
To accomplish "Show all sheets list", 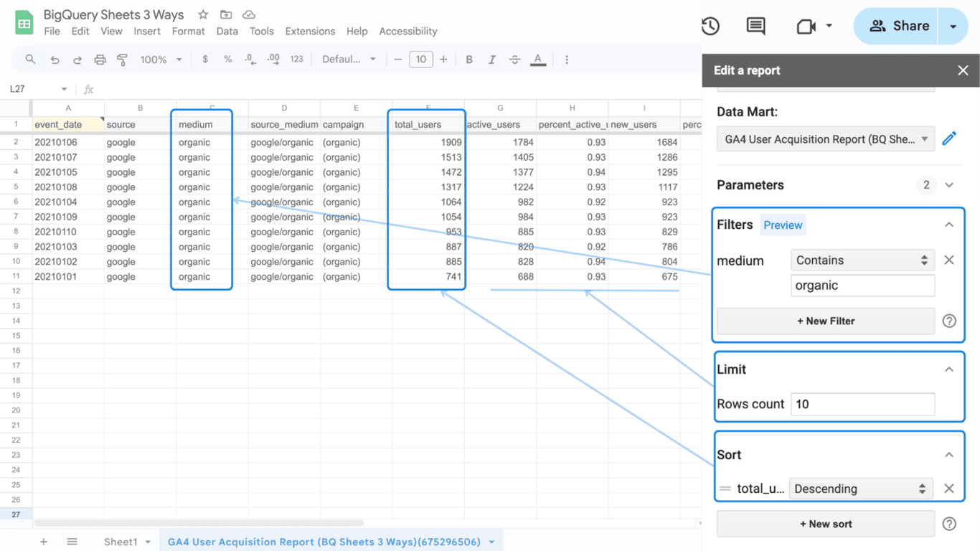I will pos(72,542).
